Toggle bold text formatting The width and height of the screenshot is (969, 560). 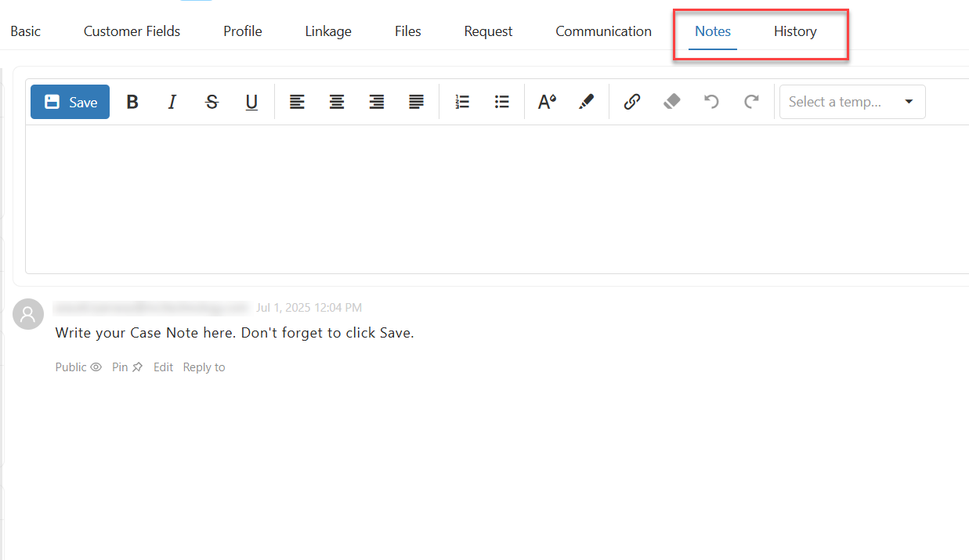[x=132, y=102]
